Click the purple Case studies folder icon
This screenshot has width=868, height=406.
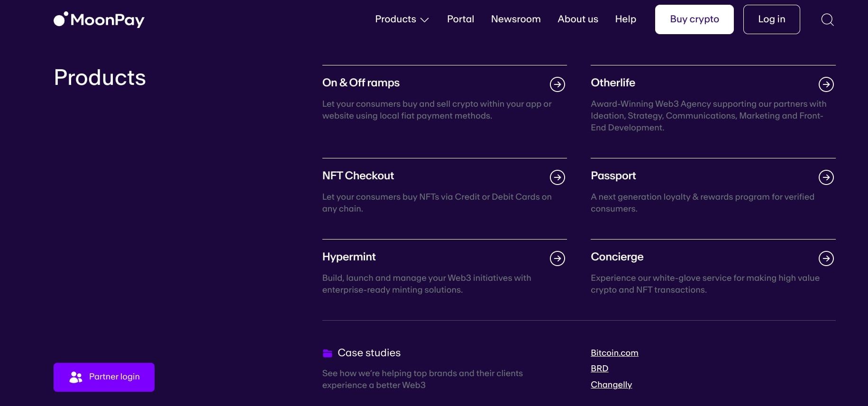[x=328, y=353]
